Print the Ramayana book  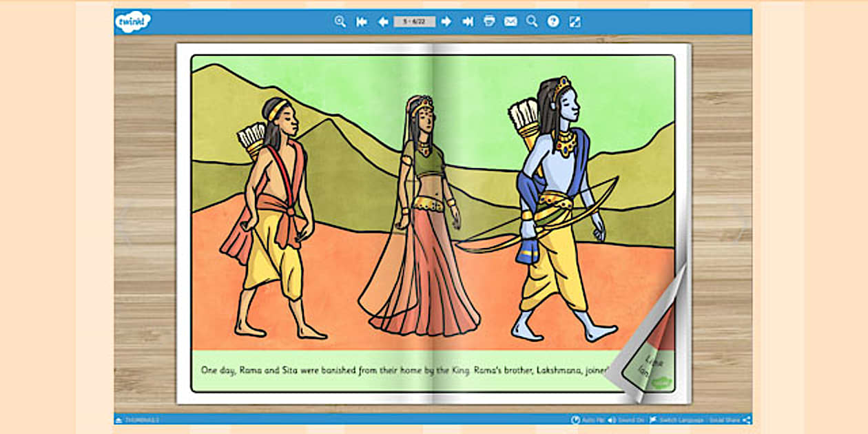(489, 21)
